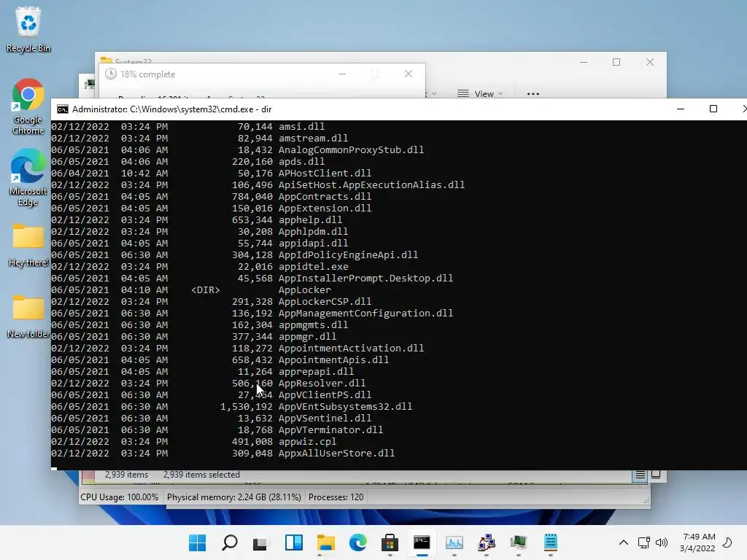Maximize the Command Prompt window
This screenshot has width=747, height=560.
click(713, 109)
